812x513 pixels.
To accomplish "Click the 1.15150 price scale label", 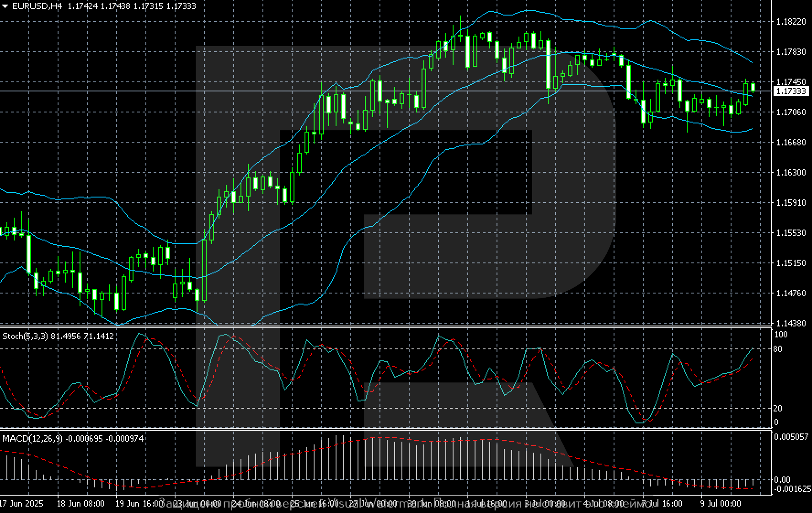I will click(791, 263).
